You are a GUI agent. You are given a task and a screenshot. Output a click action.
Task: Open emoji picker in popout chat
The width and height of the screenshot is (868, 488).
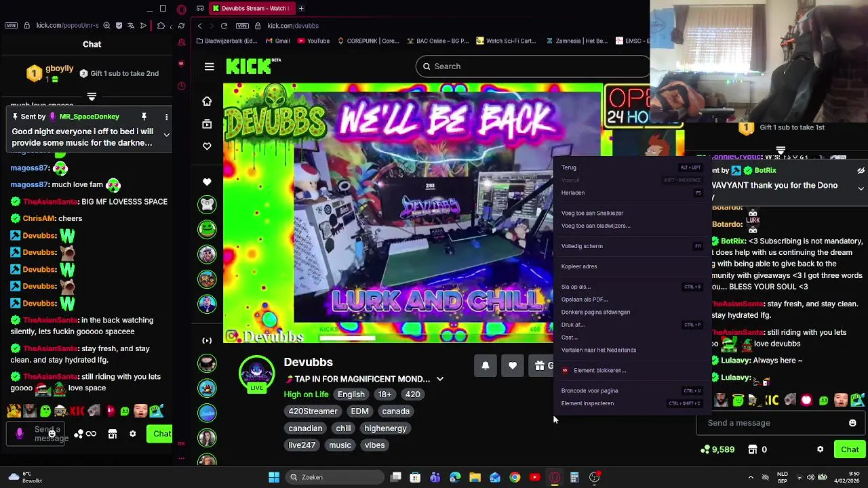point(52,434)
